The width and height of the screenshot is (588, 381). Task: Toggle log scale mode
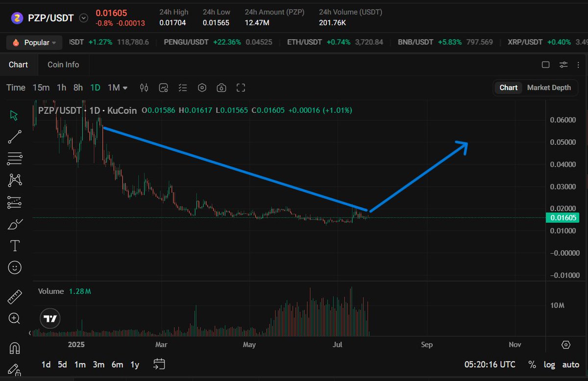549,364
